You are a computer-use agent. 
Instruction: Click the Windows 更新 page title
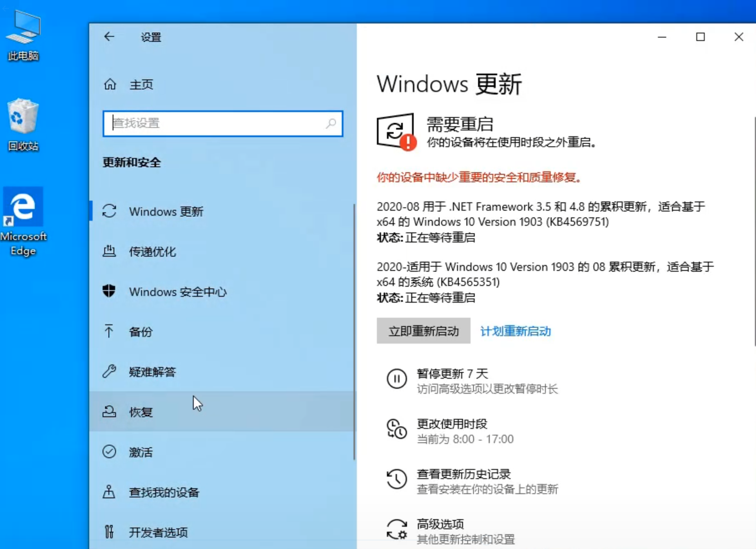pos(449,84)
